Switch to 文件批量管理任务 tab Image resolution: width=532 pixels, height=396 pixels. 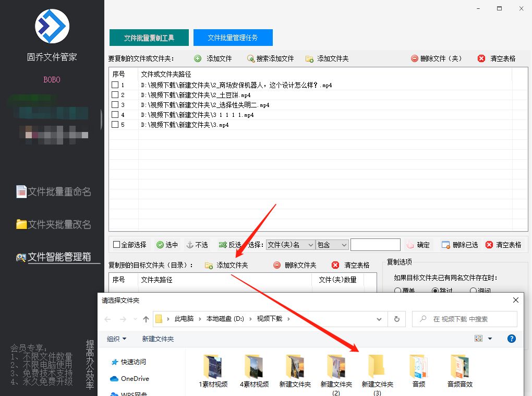[233, 38]
